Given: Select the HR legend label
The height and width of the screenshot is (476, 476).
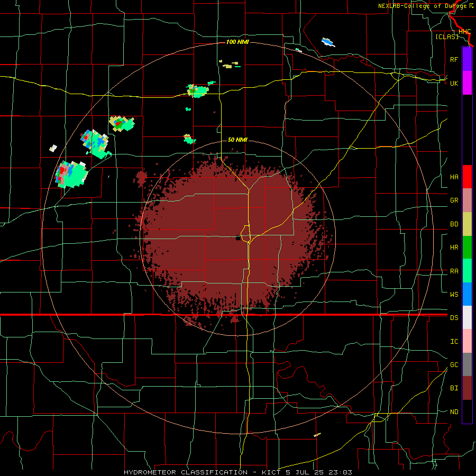Looking at the screenshot, I should pos(454,248).
